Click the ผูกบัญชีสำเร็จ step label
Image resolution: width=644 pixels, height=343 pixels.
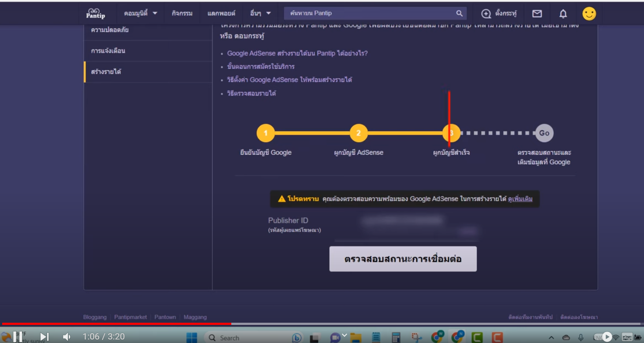pos(451,153)
